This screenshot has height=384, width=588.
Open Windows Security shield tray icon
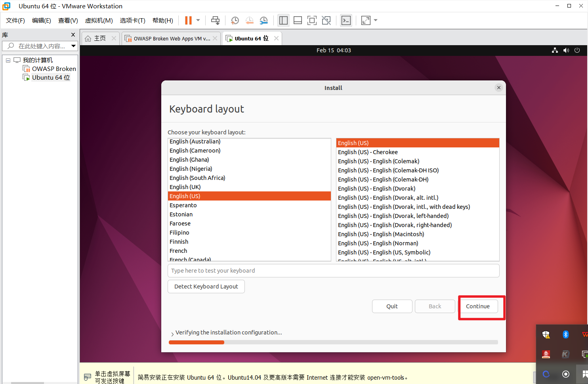coord(546,334)
